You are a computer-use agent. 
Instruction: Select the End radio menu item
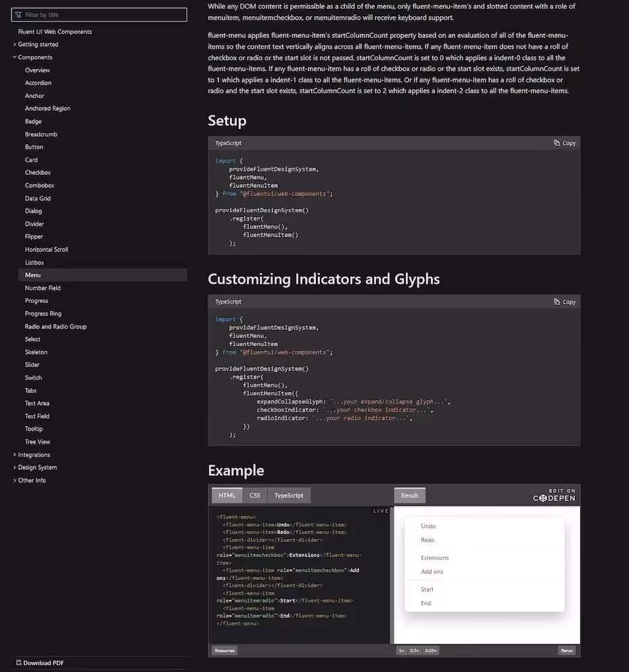(x=425, y=603)
